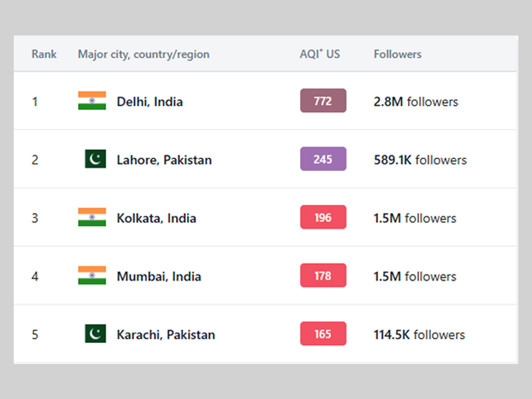The image size is (532, 399).
Task: Click the India flag beside Kolkata
Action: pos(92,217)
